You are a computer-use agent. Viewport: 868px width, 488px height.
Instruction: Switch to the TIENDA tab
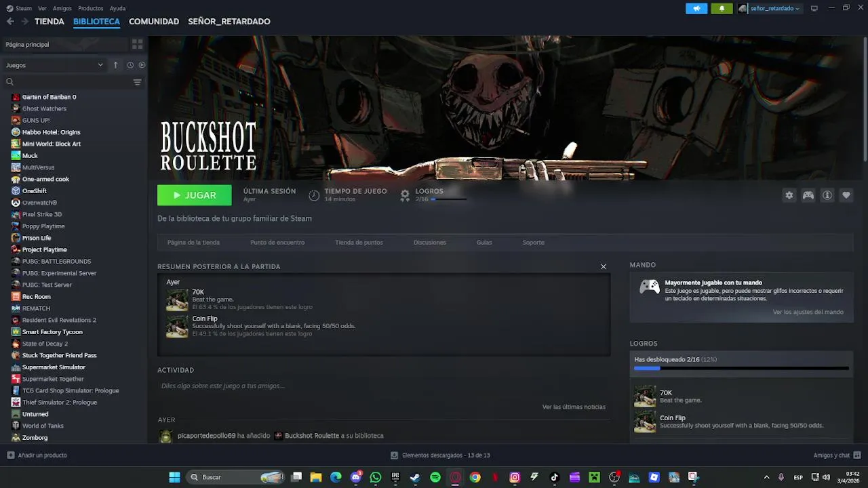50,22
